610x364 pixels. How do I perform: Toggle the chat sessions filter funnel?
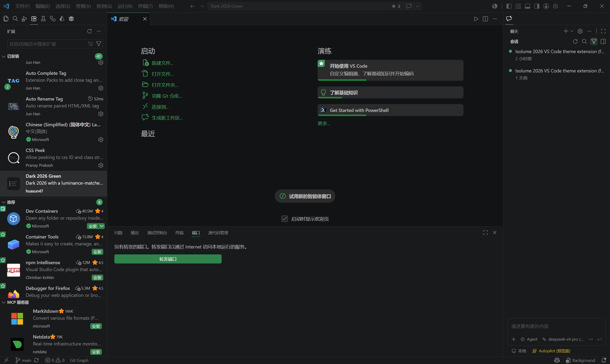tap(594, 41)
